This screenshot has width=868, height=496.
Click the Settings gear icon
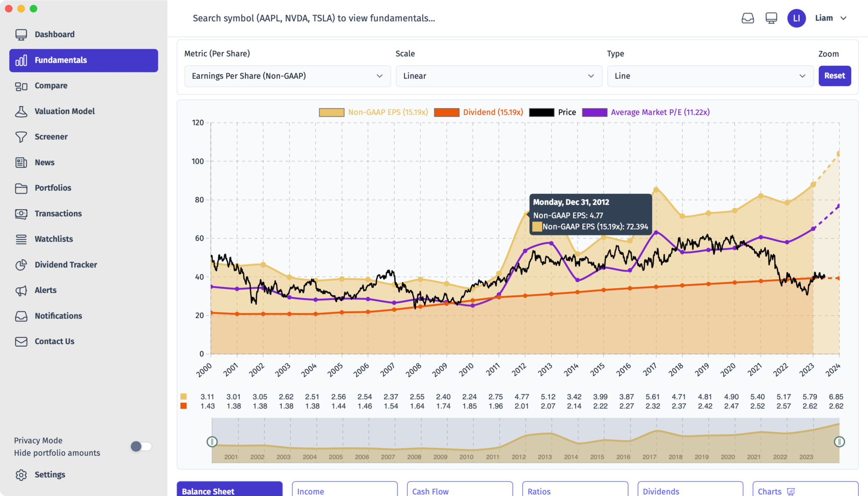click(x=21, y=475)
